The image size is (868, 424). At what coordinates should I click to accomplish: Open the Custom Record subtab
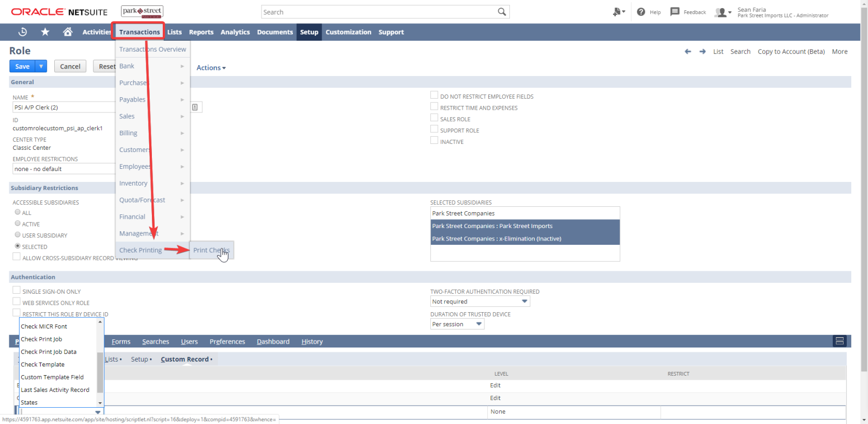click(x=186, y=359)
